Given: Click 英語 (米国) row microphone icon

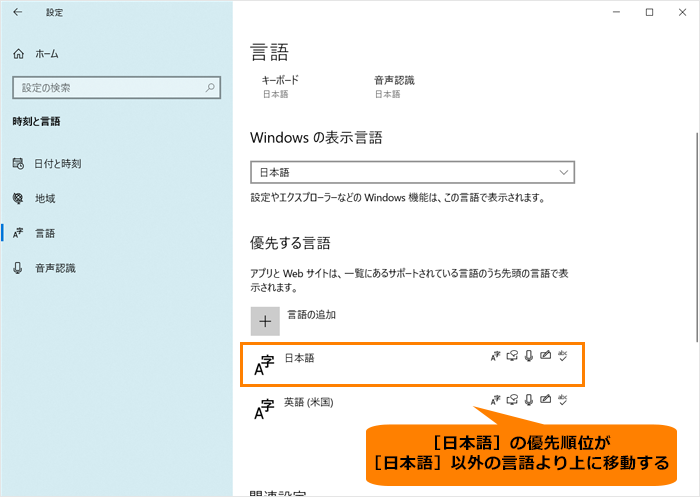Looking at the screenshot, I should point(529,400).
